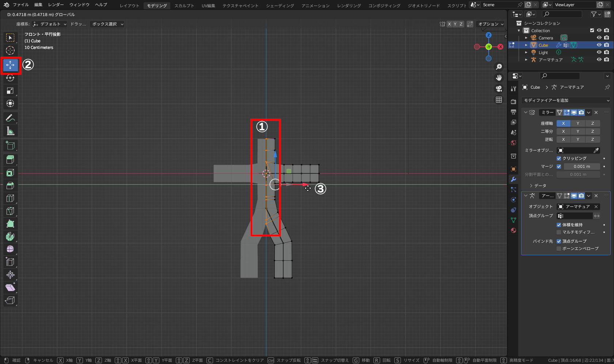Uncheck the Collection exclude checkbox
614x364 pixels.
[592, 30]
